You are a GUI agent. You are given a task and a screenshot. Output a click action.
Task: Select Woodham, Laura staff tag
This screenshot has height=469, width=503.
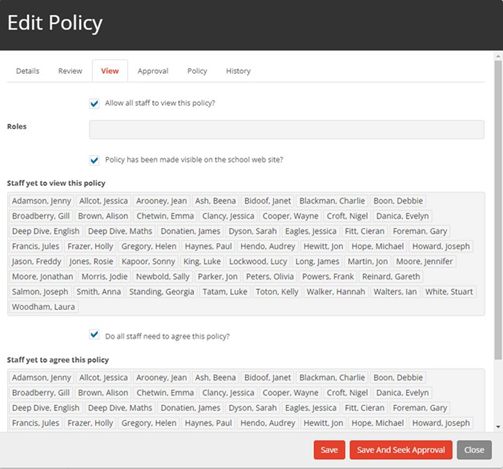pyautogui.click(x=43, y=307)
